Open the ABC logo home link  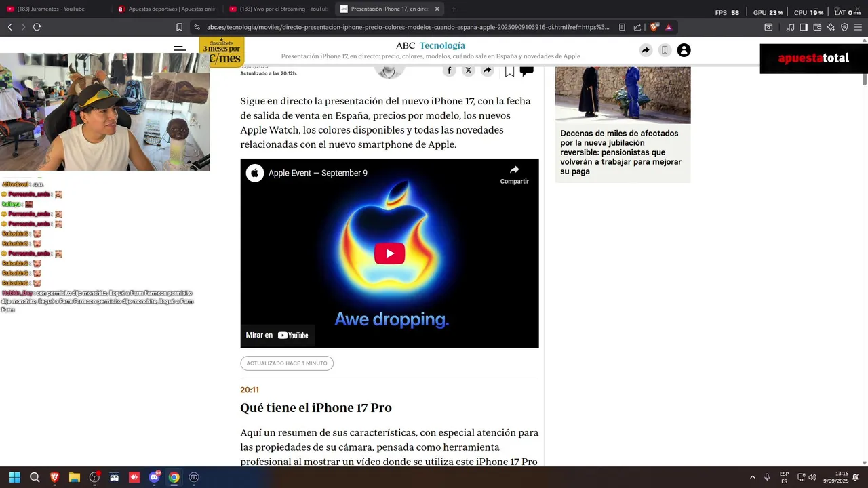coord(406,45)
